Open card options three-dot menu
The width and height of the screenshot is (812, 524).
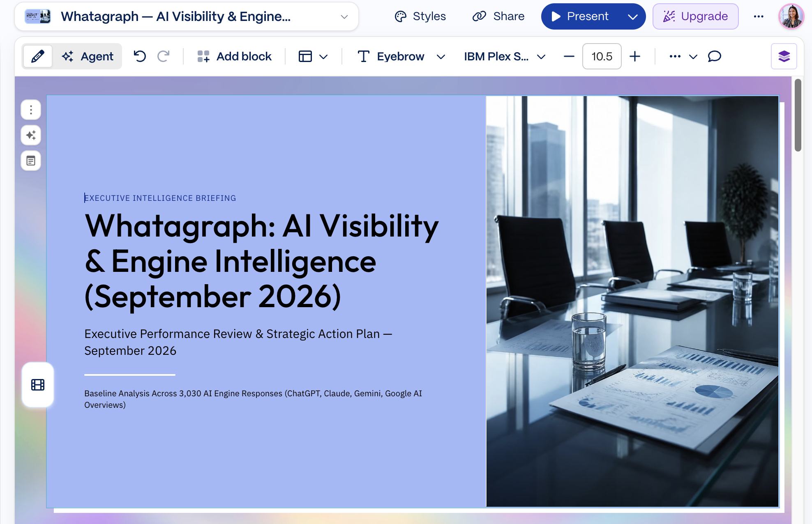point(31,110)
